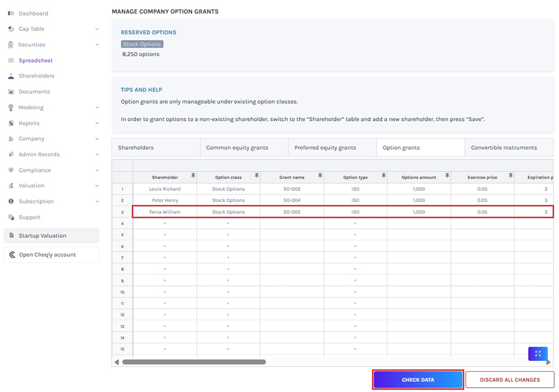
Task: Click the fullscreen expand icon button
Action: coord(538,353)
